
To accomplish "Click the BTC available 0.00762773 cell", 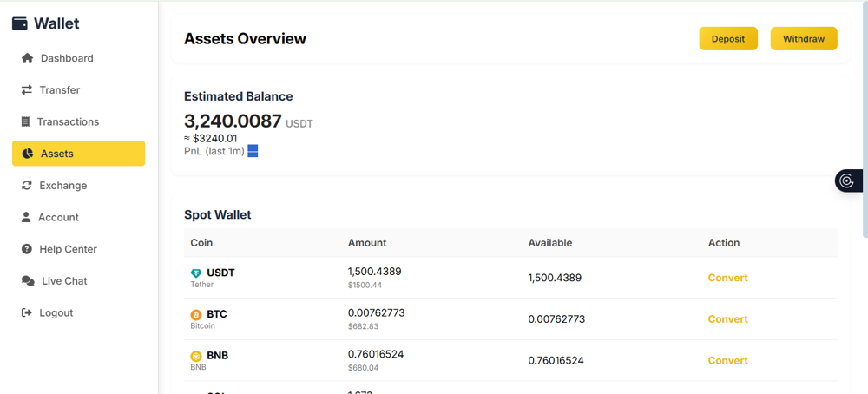I will (556, 319).
